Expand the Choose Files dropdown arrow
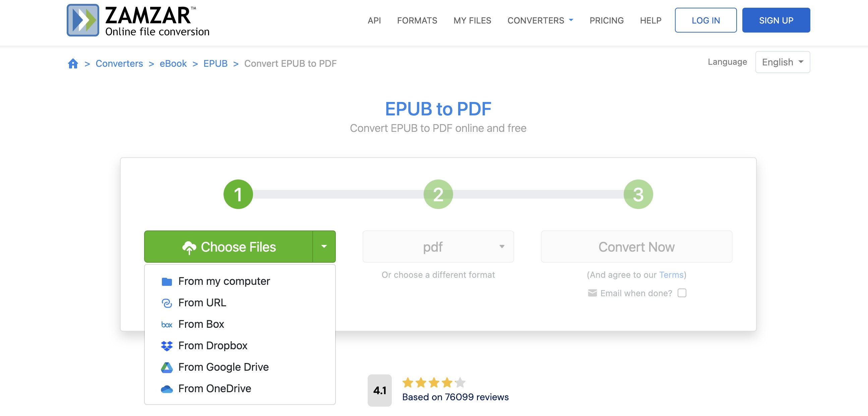Viewport: 868px width, 416px height. tap(324, 247)
